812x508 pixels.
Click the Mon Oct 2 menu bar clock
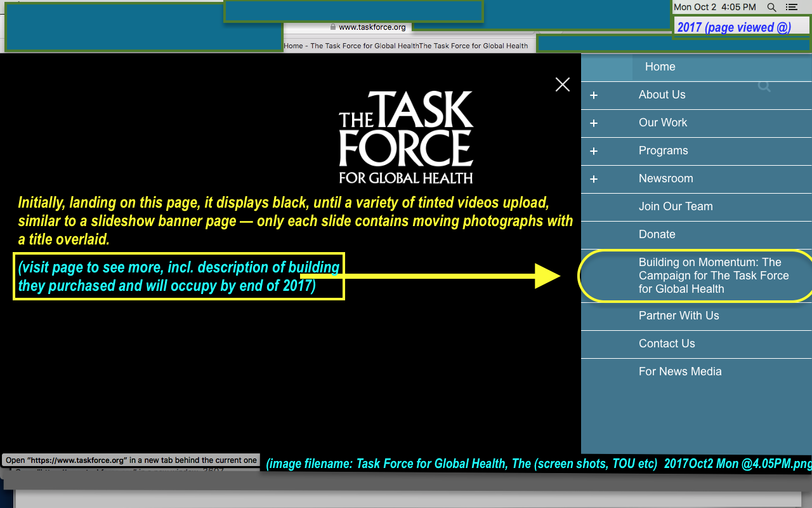point(714,7)
